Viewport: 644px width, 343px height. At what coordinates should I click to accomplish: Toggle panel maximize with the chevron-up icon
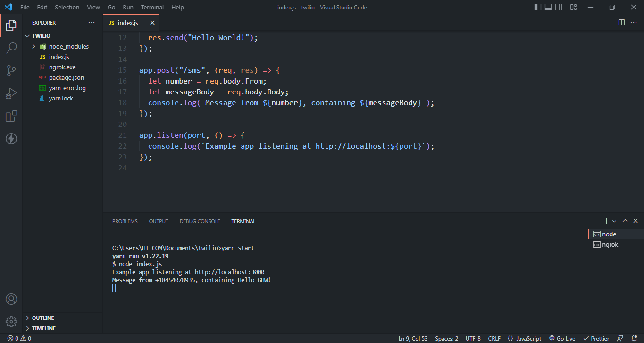(x=625, y=220)
